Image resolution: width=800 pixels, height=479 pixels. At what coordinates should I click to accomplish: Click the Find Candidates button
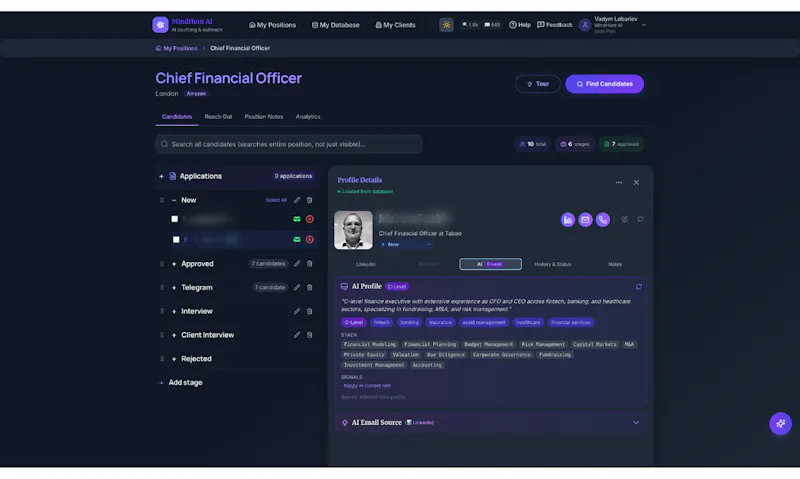(x=605, y=84)
